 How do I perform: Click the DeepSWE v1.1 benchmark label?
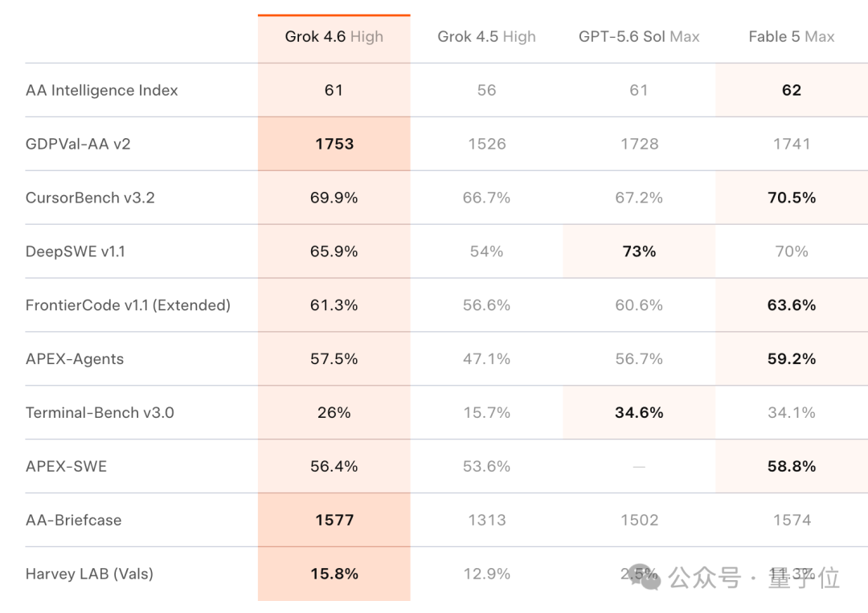point(76,251)
